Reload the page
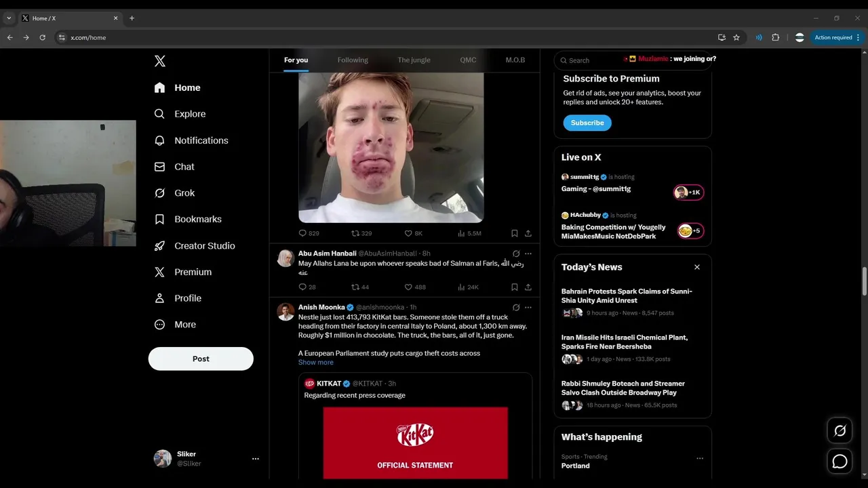 (x=42, y=37)
